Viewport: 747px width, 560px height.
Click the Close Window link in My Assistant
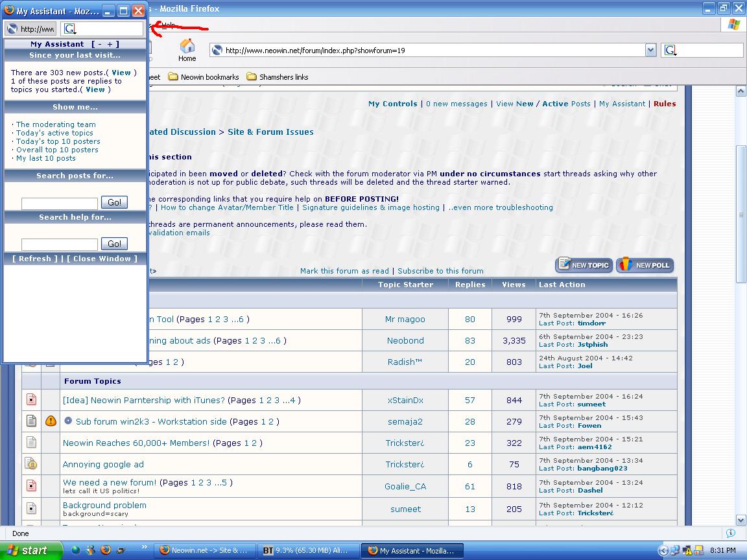click(x=102, y=259)
